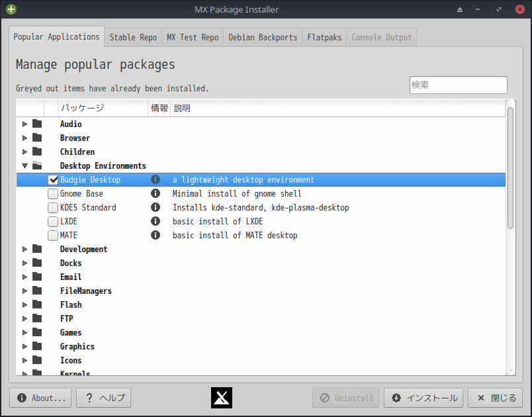
Task: Click the インストール install button
Action: [423, 398]
